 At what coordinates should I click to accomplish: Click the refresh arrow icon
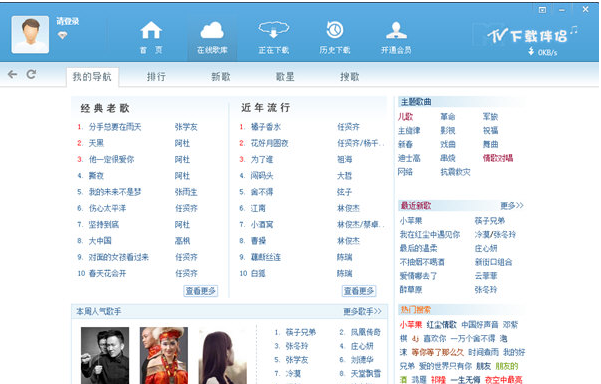31,74
